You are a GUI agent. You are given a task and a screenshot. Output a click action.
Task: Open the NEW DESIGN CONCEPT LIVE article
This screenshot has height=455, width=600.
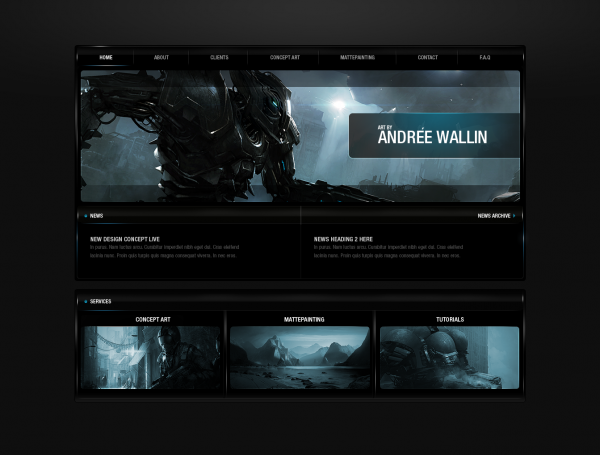125,239
